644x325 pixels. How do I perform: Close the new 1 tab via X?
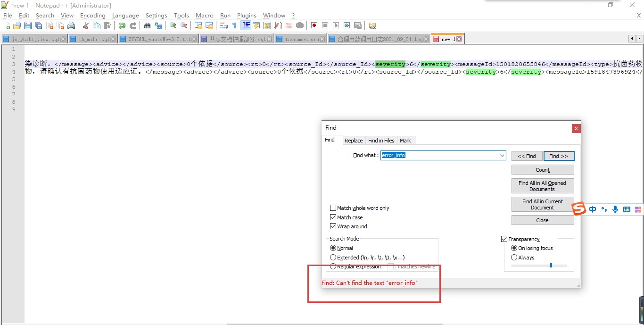[459, 39]
